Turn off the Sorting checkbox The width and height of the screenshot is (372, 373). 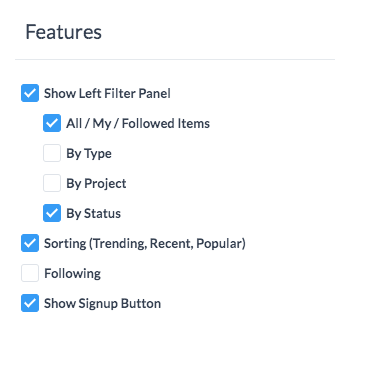click(30, 243)
